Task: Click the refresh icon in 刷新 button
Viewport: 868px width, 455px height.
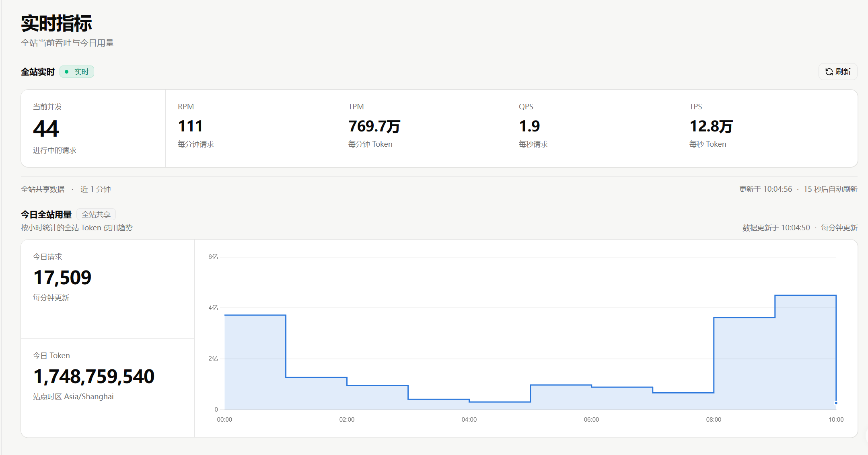Action: (829, 72)
